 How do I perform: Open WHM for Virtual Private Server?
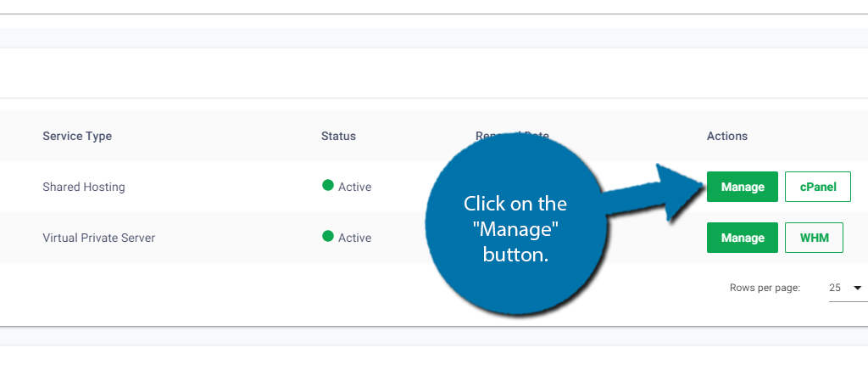click(814, 238)
